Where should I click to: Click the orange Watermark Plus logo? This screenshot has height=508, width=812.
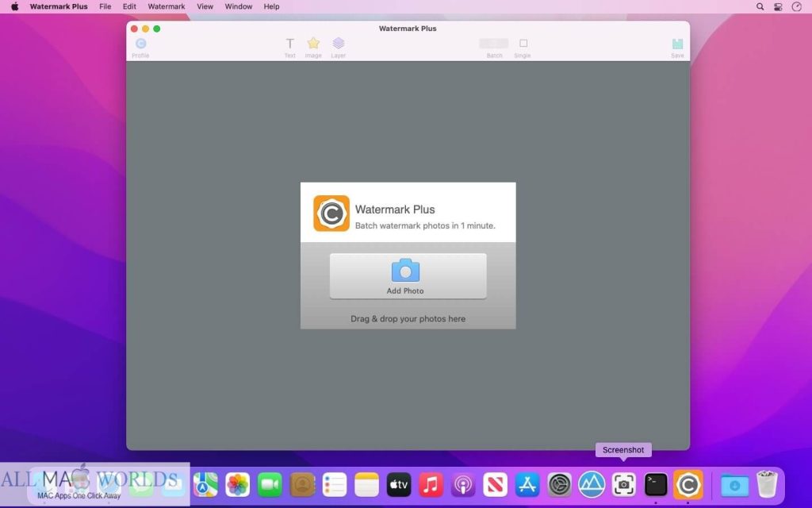(x=331, y=213)
